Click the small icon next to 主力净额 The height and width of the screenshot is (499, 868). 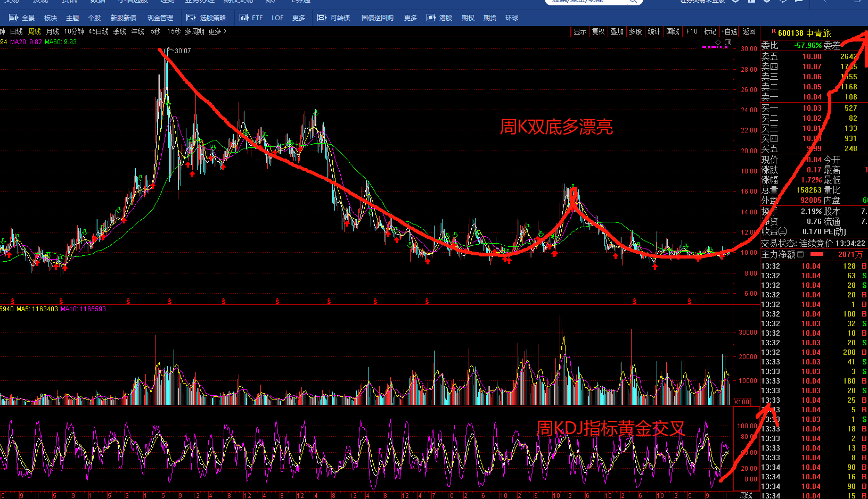(x=800, y=254)
